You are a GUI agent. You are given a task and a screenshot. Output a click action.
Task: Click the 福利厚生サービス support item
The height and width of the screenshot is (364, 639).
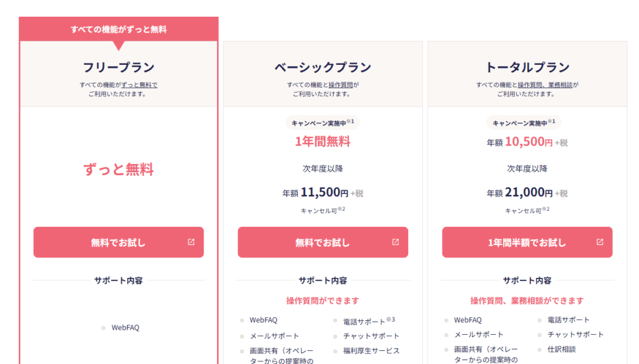[x=371, y=351]
